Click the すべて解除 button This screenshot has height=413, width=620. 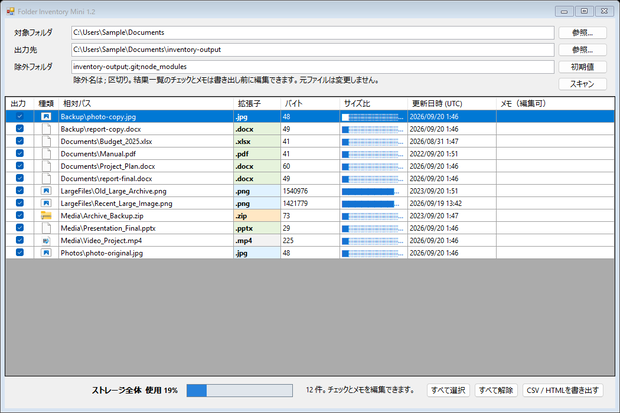pos(496,390)
